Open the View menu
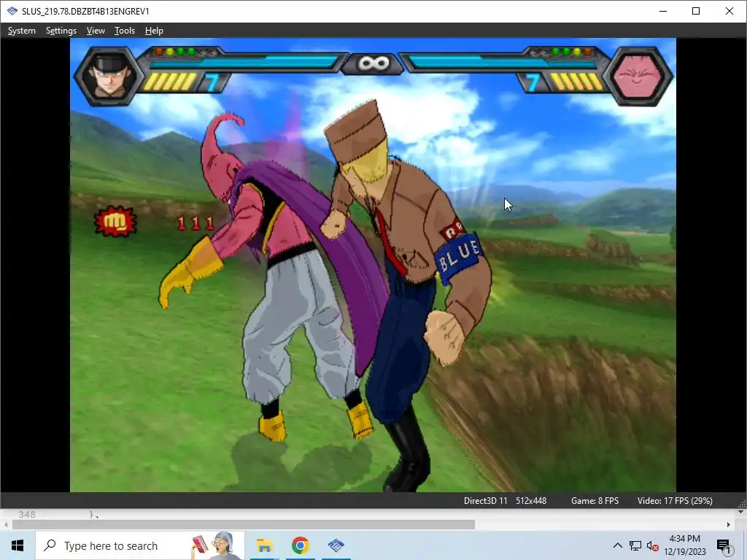The image size is (747, 560). click(96, 31)
